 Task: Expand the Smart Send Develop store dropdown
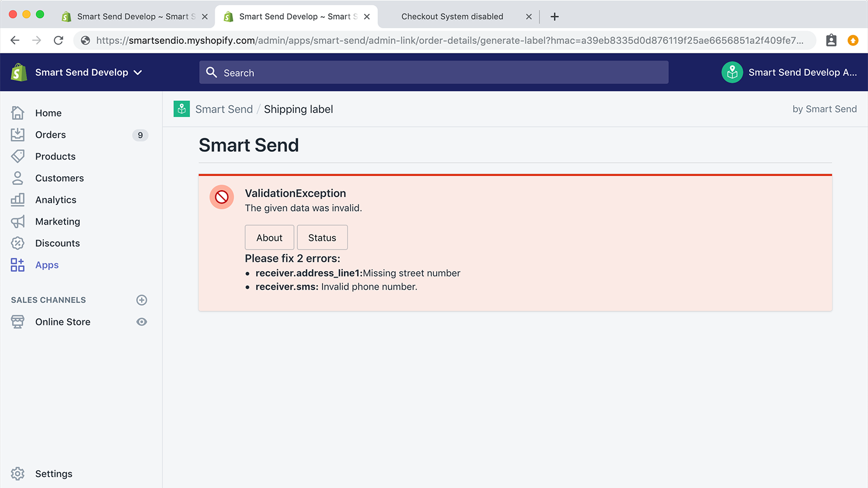pyautogui.click(x=88, y=72)
